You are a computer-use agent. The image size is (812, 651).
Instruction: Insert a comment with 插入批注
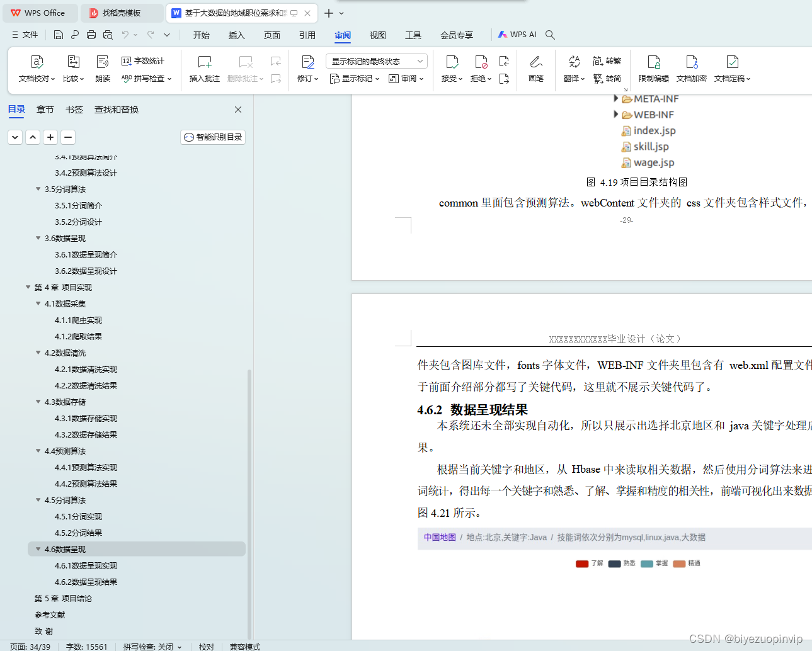(204, 69)
